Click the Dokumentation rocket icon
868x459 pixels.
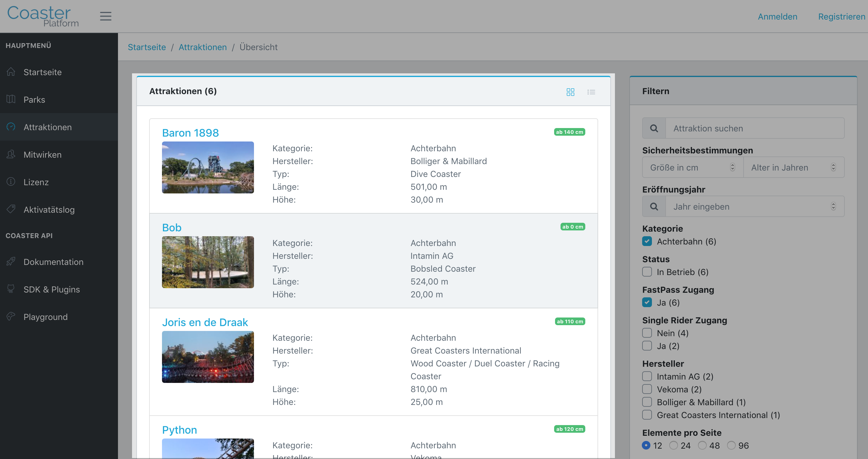pos(11,262)
